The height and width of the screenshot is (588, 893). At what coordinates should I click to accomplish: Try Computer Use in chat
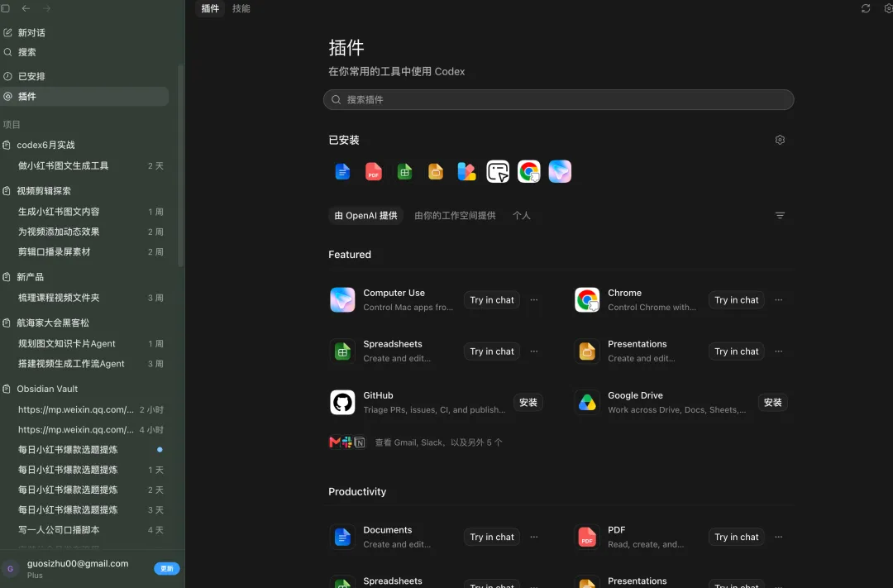point(492,299)
